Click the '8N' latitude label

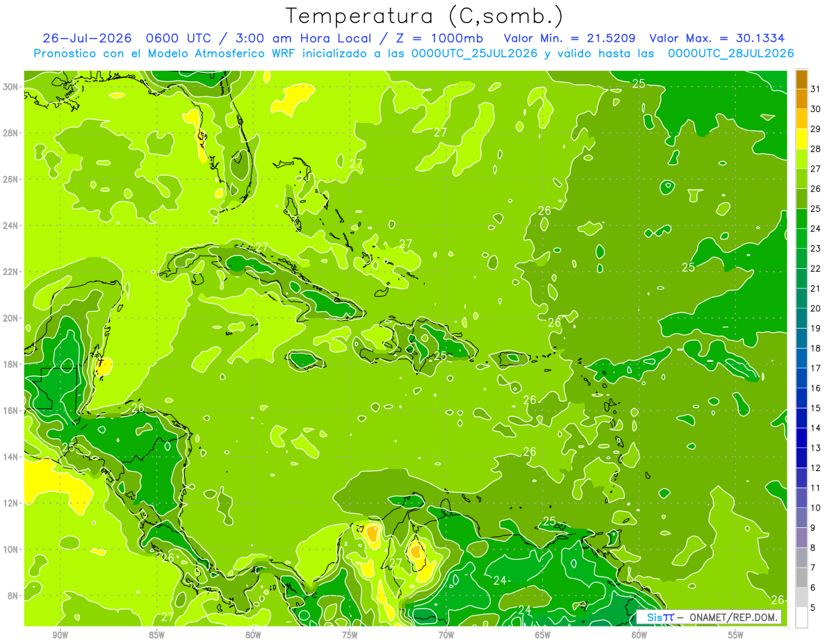point(15,595)
